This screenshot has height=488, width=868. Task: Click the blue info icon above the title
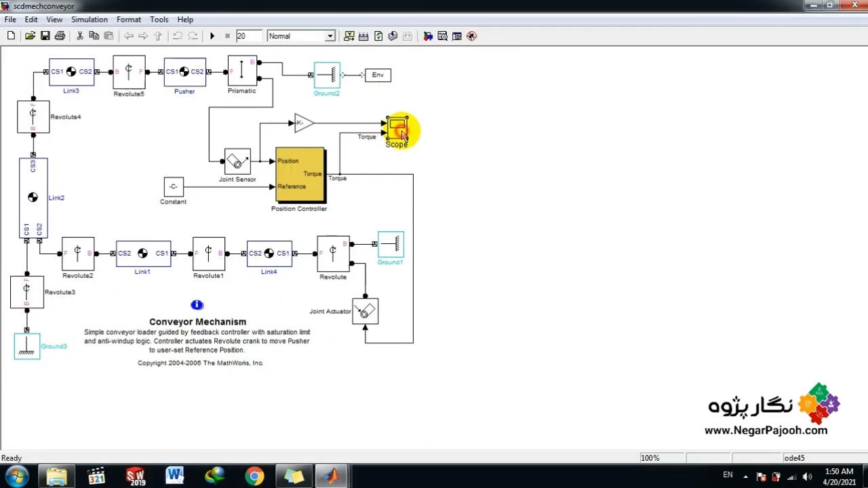tap(197, 305)
